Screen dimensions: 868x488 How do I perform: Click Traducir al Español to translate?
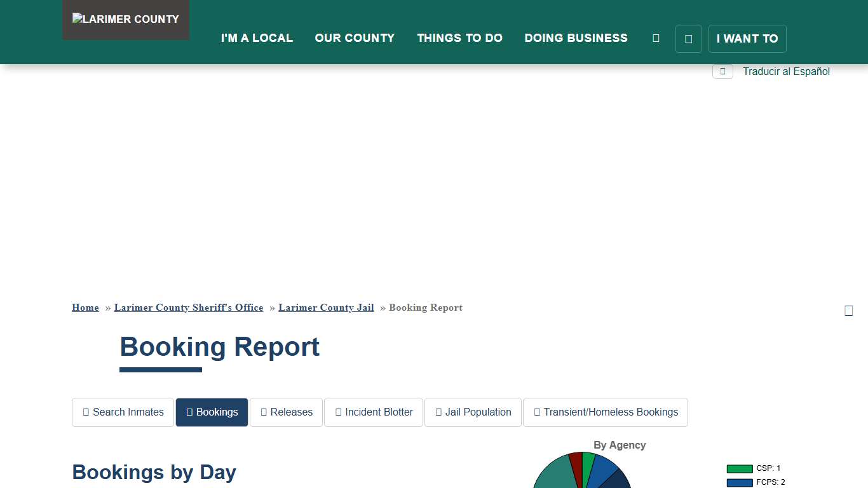(x=786, y=71)
